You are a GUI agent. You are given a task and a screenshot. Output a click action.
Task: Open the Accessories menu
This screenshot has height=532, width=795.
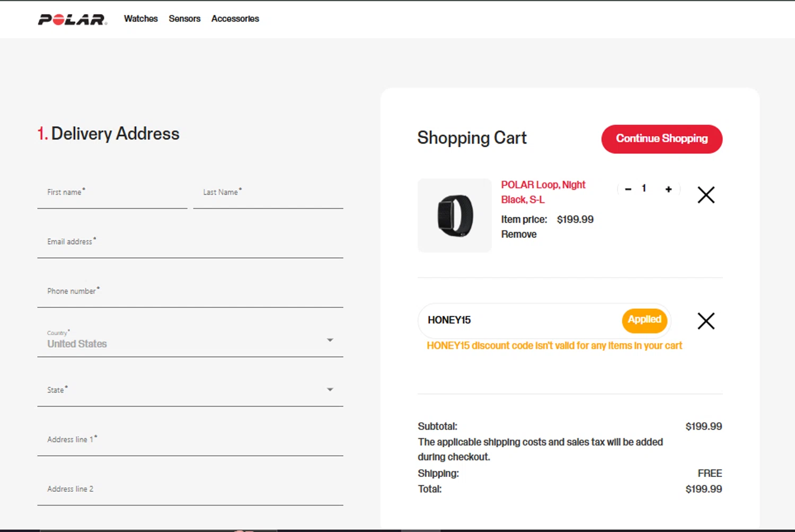[x=235, y=19]
